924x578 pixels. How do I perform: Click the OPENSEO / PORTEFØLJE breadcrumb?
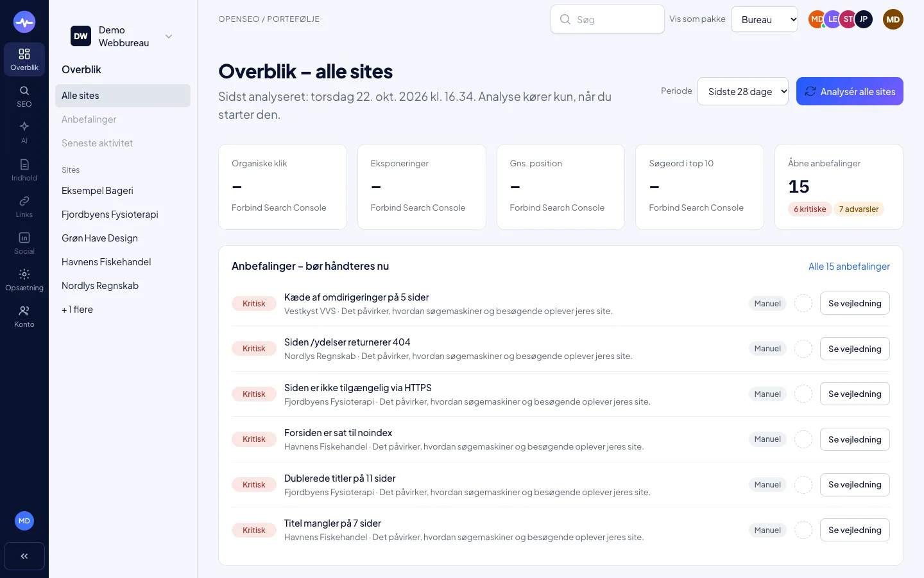pyautogui.click(x=269, y=19)
